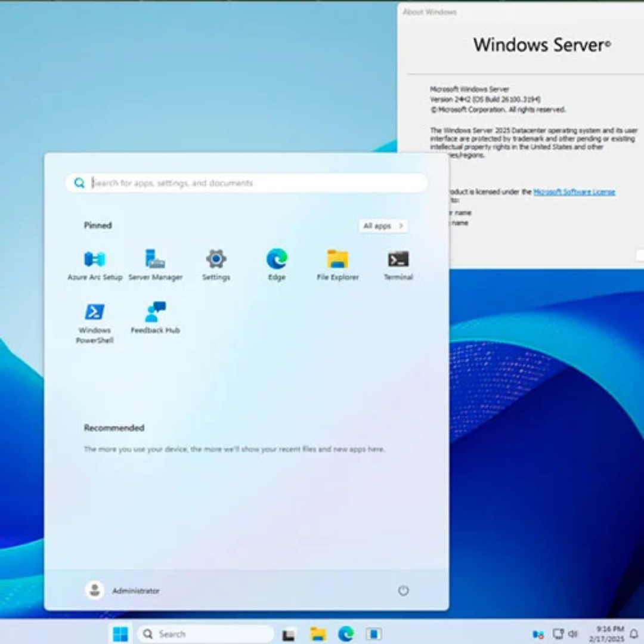The height and width of the screenshot is (644, 644).
Task: Click the taskbar Search box
Action: click(206, 634)
